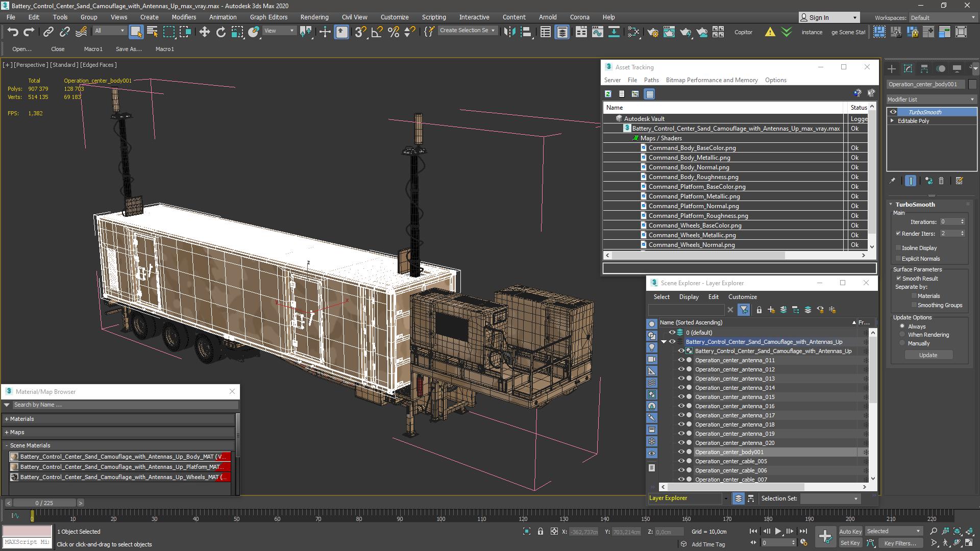Image resolution: width=980 pixels, height=551 pixels.
Task: Toggle Percent Snap icon
Action: (x=393, y=32)
